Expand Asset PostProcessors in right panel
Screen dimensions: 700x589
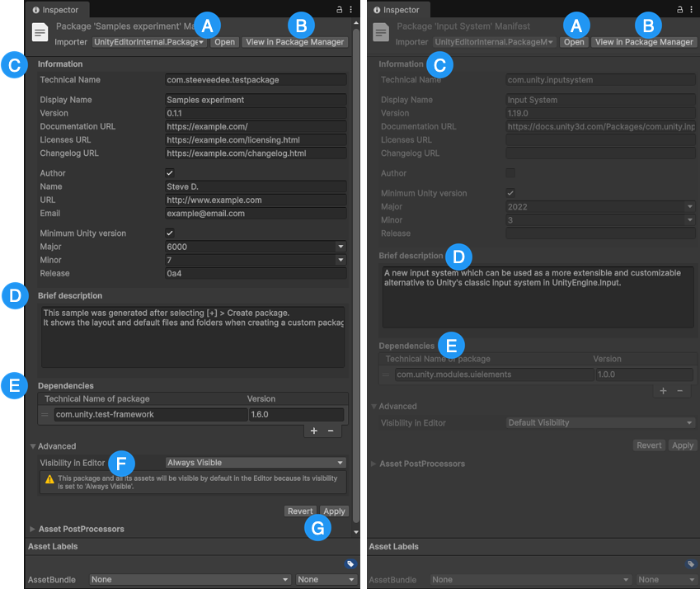373,464
